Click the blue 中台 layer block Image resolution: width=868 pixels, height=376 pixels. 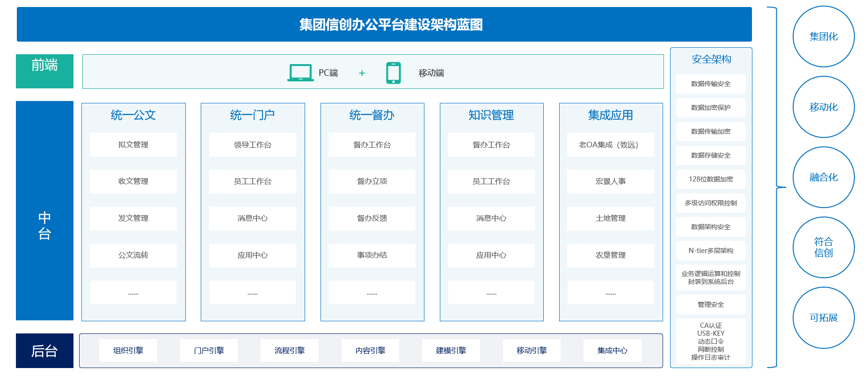44,210
